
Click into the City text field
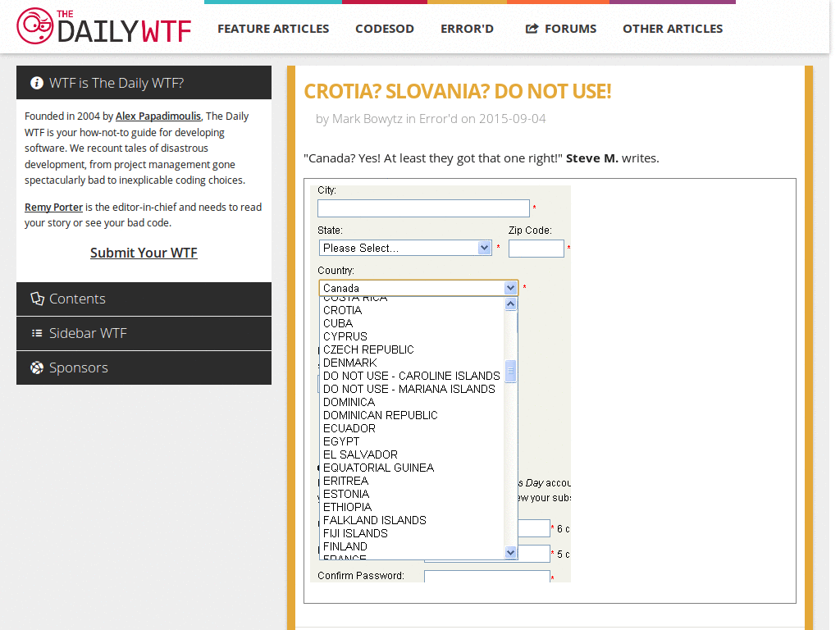point(423,208)
